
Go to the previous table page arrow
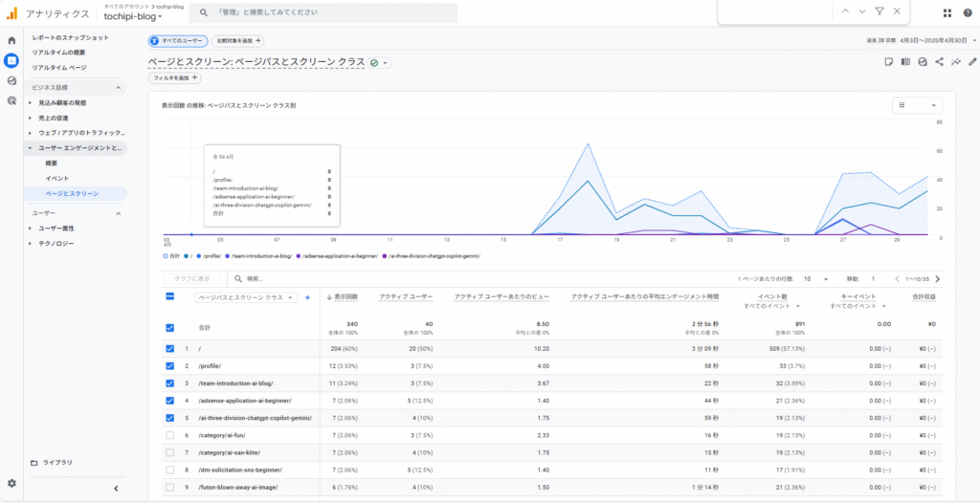point(897,279)
